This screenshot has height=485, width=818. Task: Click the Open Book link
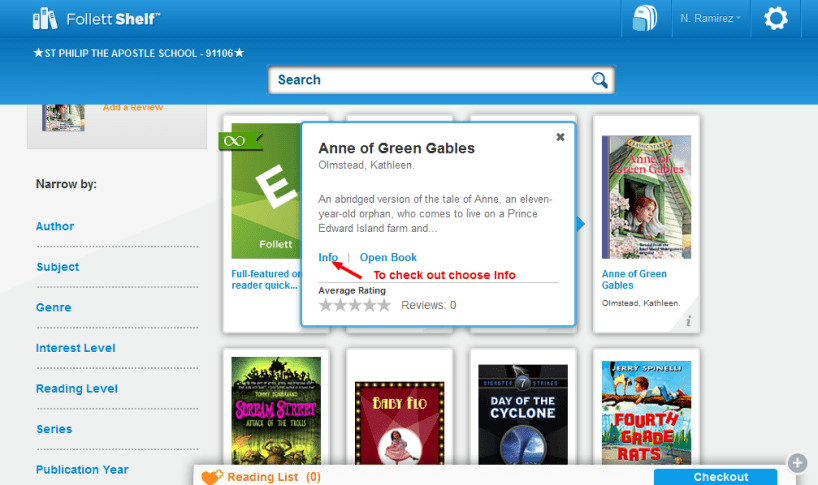(388, 257)
